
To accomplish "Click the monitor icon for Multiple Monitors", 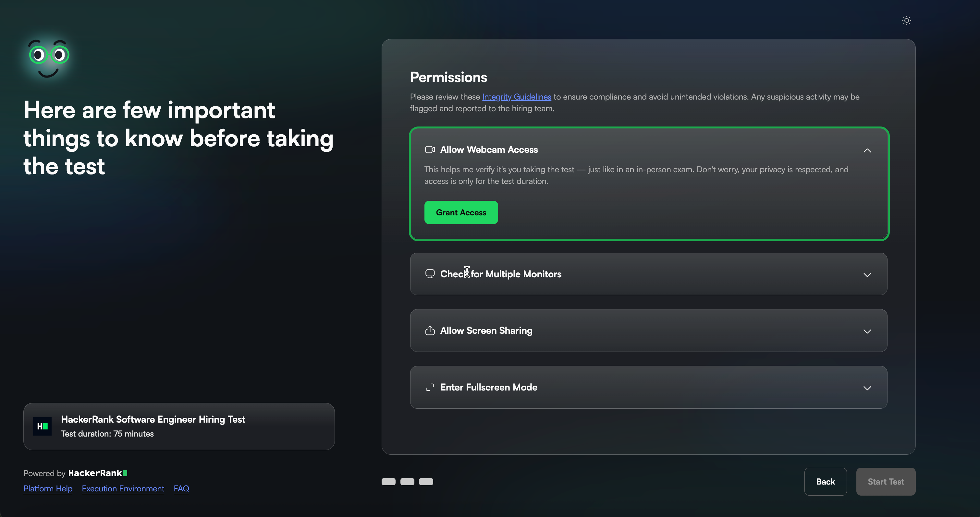I will (430, 274).
